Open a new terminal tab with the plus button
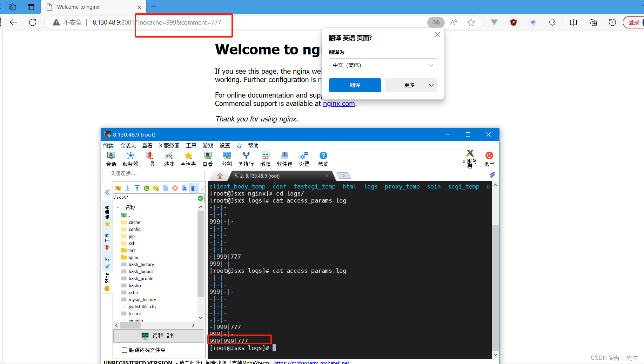The image size is (644, 364). point(344,176)
